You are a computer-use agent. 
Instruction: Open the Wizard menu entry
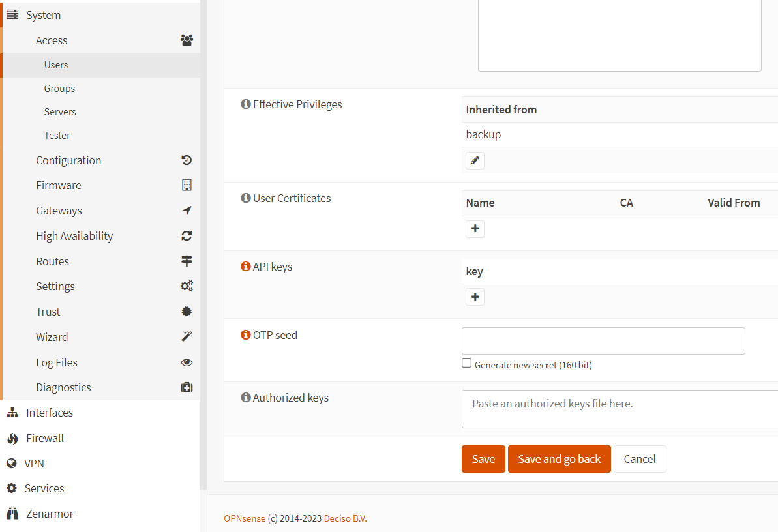click(x=101, y=337)
